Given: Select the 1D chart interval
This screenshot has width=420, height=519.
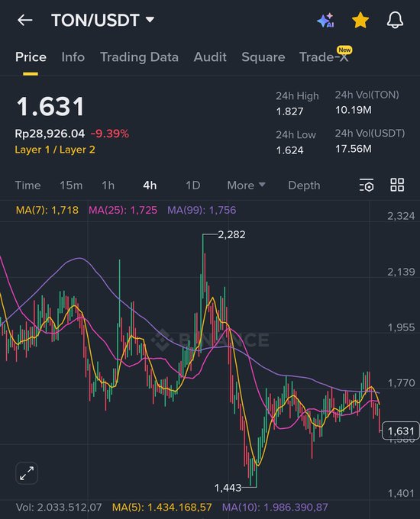Looking at the screenshot, I should [193, 185].
